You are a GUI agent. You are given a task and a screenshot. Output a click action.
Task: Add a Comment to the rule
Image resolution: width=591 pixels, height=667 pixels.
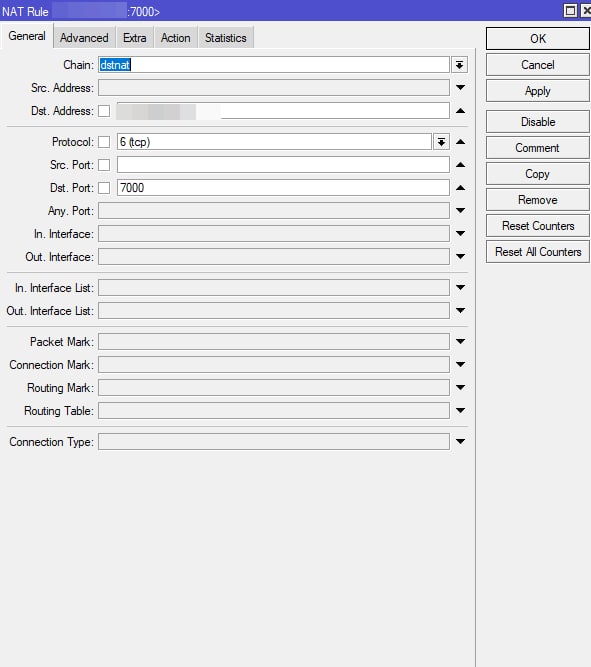point(538,148)
